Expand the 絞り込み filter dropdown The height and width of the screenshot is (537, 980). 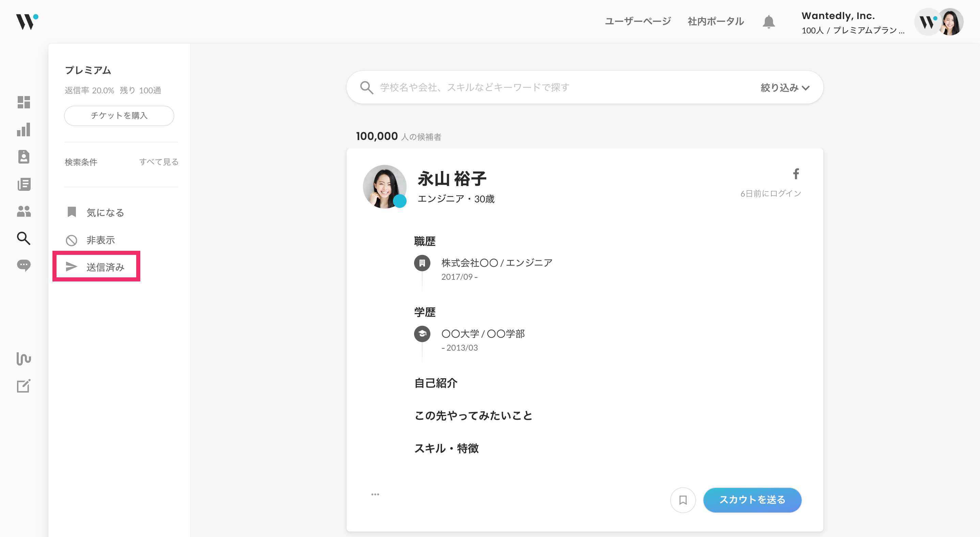[785, 88]
